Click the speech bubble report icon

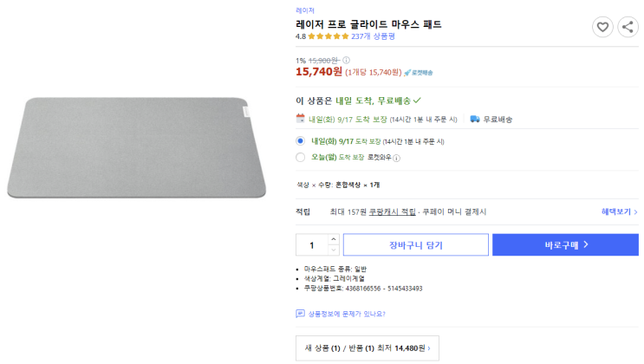tap(301, 314)
